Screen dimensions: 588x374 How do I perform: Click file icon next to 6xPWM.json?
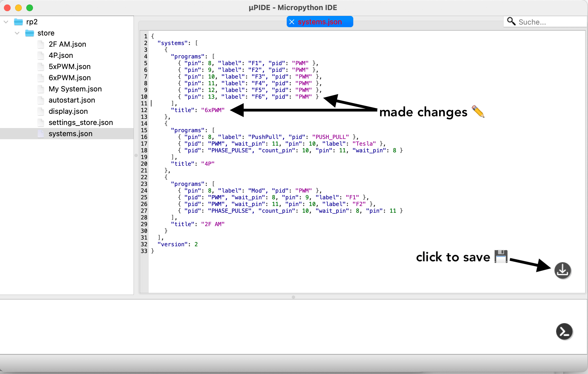coord(41,78)
